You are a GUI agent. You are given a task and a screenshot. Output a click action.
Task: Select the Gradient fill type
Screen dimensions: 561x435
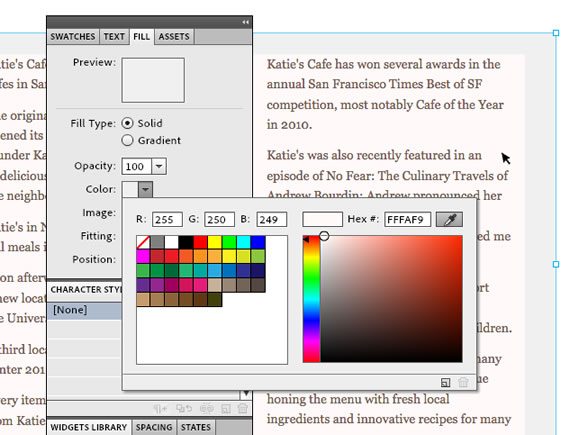coord(127,140)
